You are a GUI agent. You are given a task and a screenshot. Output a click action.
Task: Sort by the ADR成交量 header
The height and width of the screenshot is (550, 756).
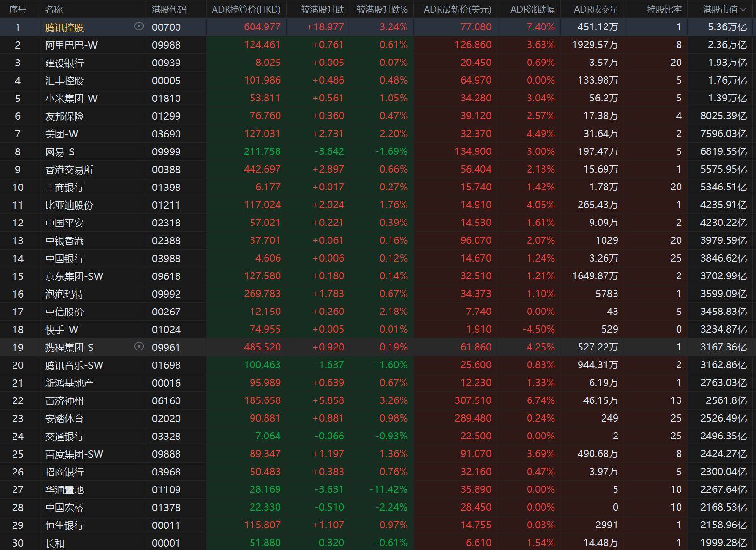pos(596,9)
